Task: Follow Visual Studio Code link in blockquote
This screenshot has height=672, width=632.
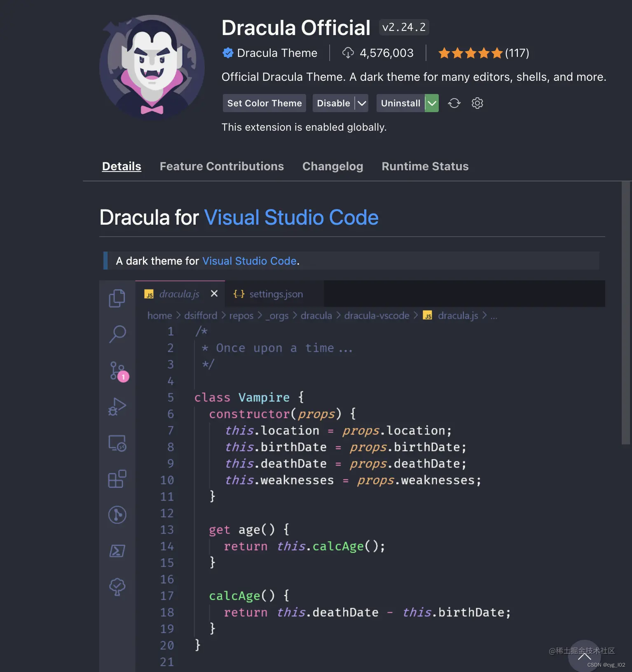Action: pyautogui.click(x=249, y=261)
